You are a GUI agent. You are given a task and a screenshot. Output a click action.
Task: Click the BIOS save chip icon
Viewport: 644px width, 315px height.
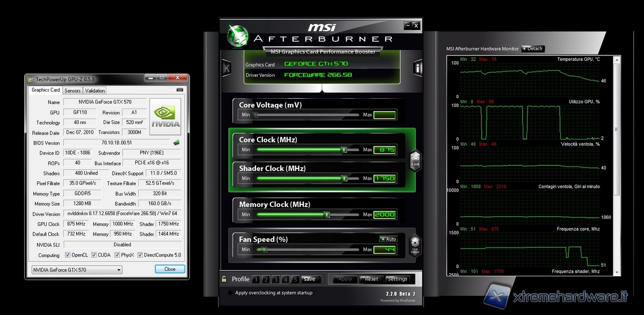175,143
